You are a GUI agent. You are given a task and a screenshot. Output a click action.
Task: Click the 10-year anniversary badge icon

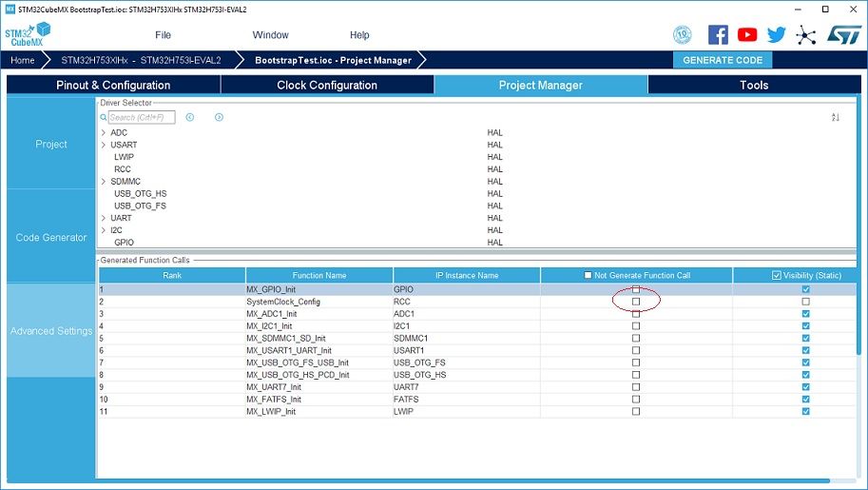click(x=682, y=35)
